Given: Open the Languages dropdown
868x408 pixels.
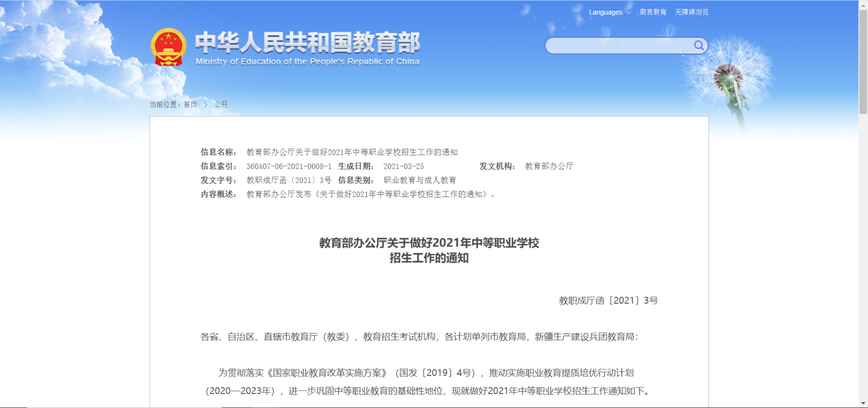Looking at the screenshot, I should click(610, 12).
